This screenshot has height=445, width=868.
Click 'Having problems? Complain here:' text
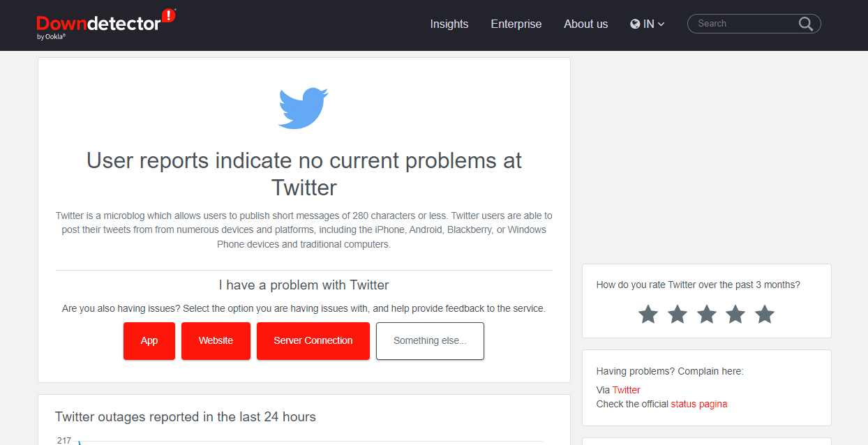(x=670, y=371)
